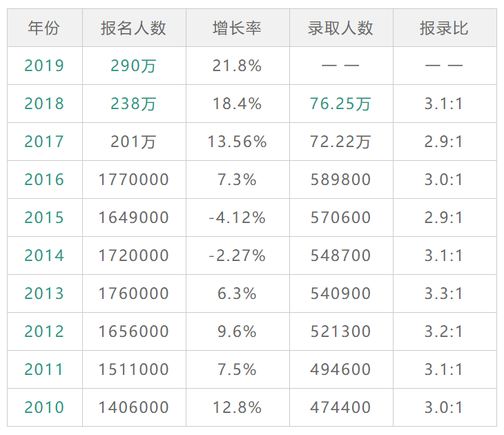Viewport: 504px width, 435px height.
Task: Open the green 2018 year link
Action: [x=44, y=104]
